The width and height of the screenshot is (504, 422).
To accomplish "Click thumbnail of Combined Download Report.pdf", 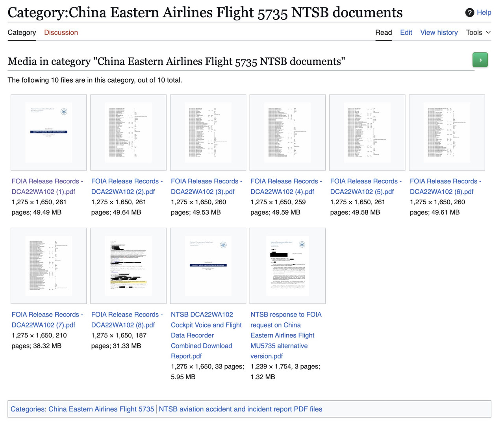I will pyautogui.click(x=208, y=266).
